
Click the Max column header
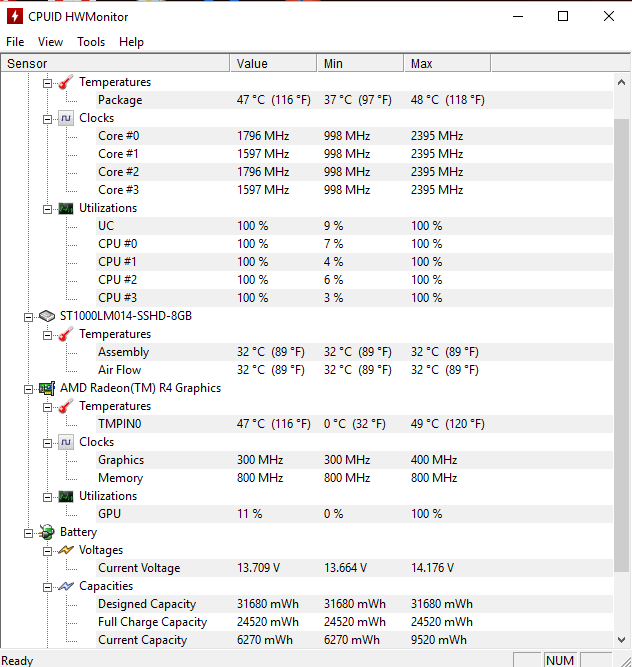tap(447, 63)
